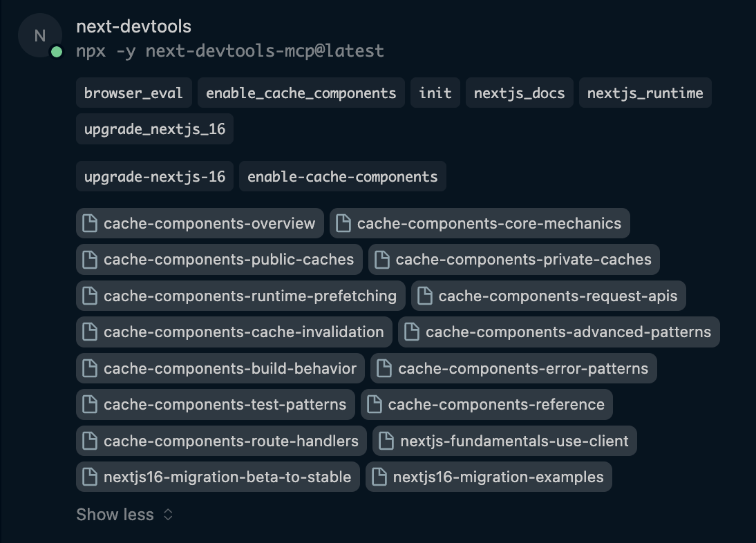Click the document icon for cache-components-request-apis
The width and height of the screenshot is (756, 543).
427,296
